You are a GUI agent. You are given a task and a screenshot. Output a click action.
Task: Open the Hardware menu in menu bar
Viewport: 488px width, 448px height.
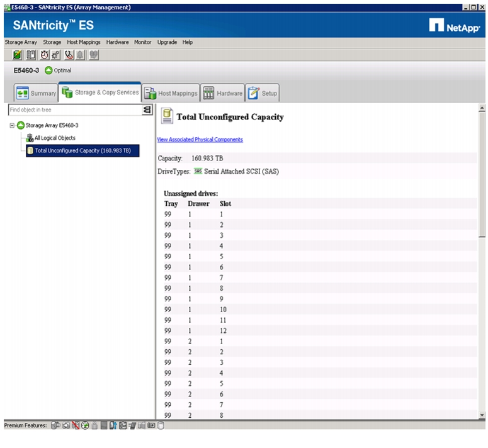tap(117, 42)
